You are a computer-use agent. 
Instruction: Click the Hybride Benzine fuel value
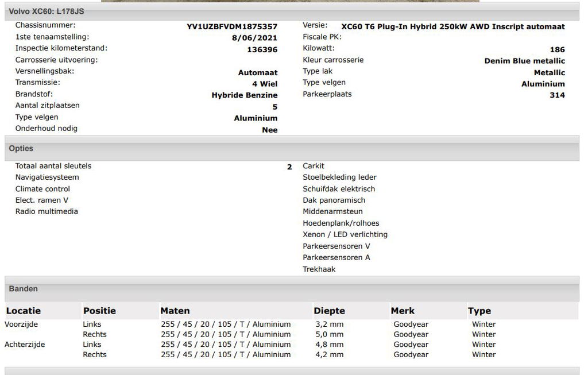coord(244,95)
